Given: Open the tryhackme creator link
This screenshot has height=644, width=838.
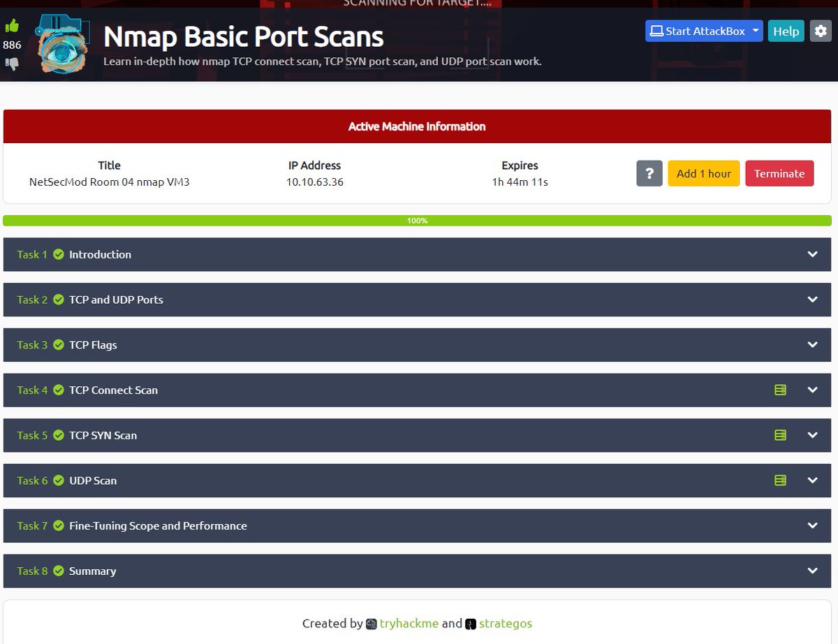Looking at the screenshot, I should 409,624.
